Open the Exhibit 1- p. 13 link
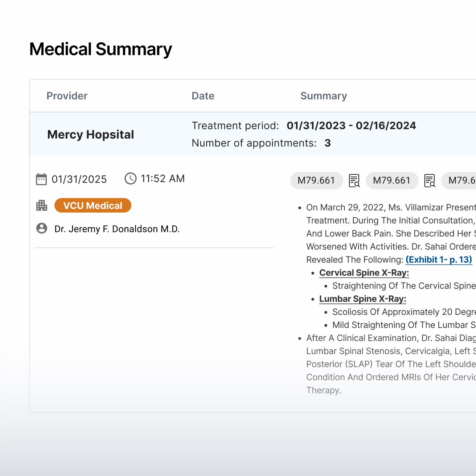Screen dimensions: 476x476 coord(439,260)
